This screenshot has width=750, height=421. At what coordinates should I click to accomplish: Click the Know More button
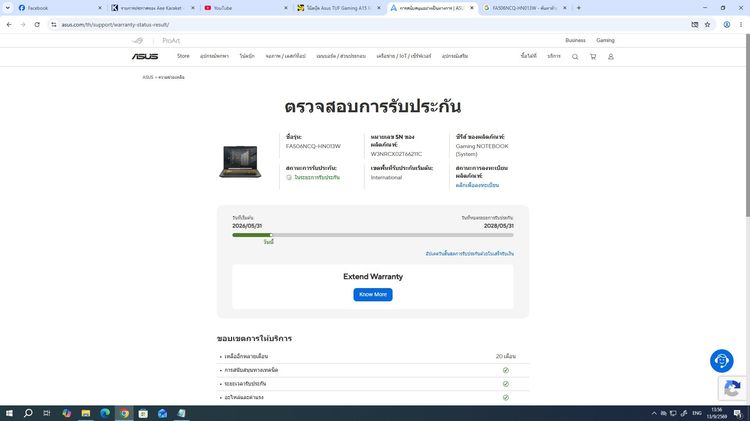pos(373,294)
